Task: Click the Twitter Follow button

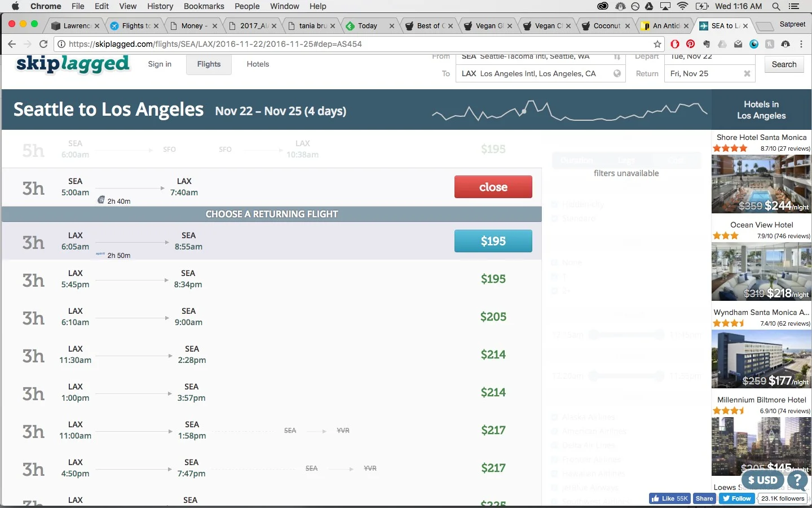Action: click(736, 498)
